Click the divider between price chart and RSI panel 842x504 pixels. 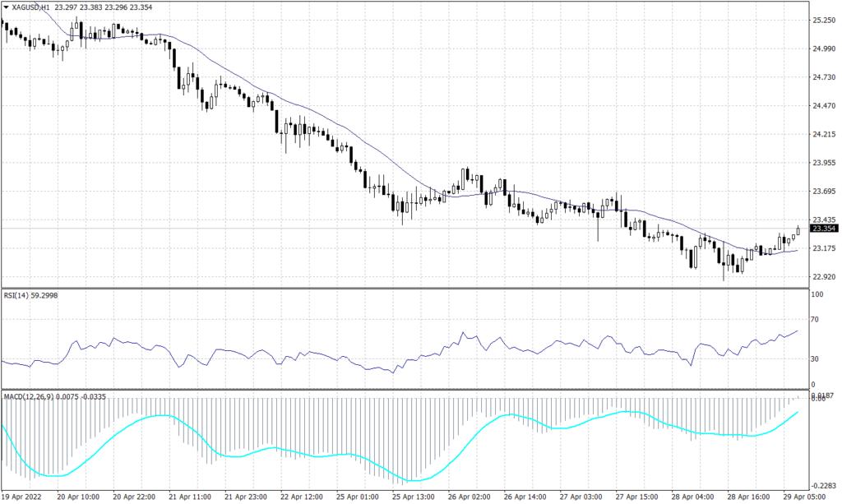[x=411, y=286]
